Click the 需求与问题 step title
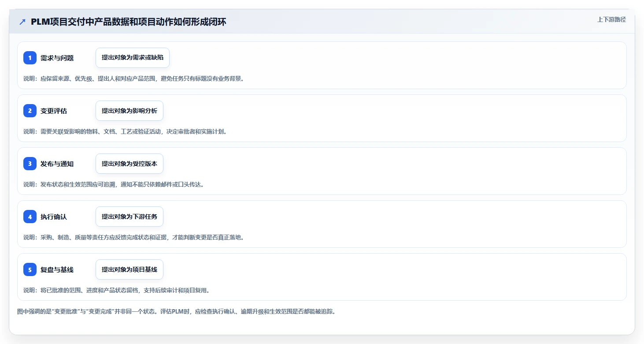644x344 pixels. coord(57,58)
